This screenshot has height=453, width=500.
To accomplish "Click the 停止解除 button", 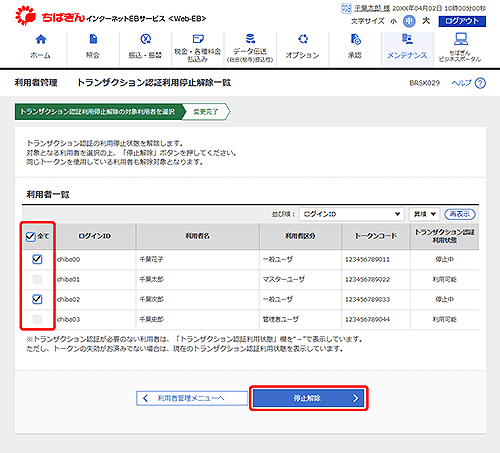I will pos(308,398).
